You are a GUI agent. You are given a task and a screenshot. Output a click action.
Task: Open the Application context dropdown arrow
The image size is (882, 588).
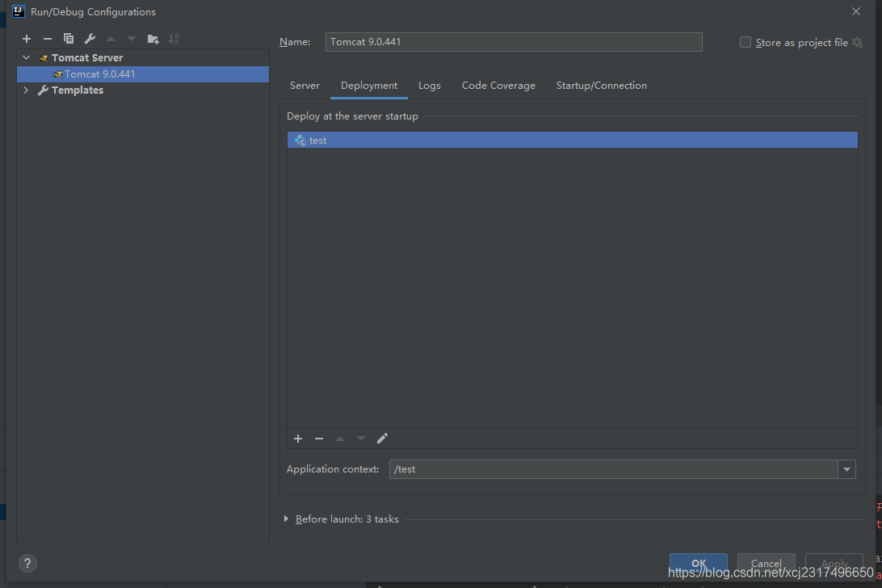[846, 469]
